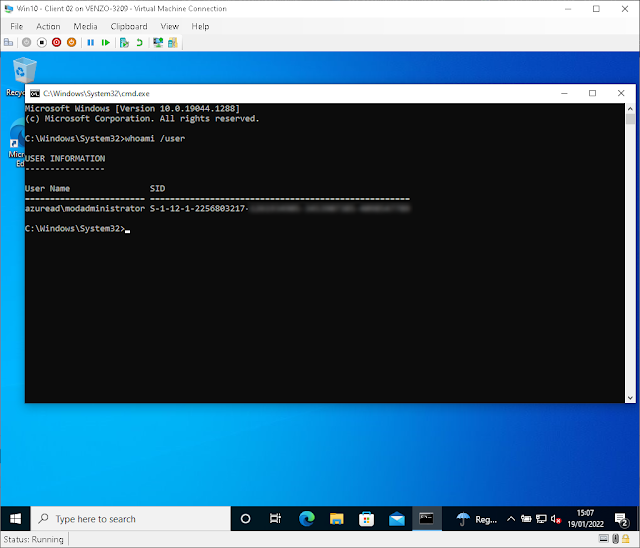640x548 pixels.
Task: Click the mouse status icon in status bar
Action: tap(616, 539)
